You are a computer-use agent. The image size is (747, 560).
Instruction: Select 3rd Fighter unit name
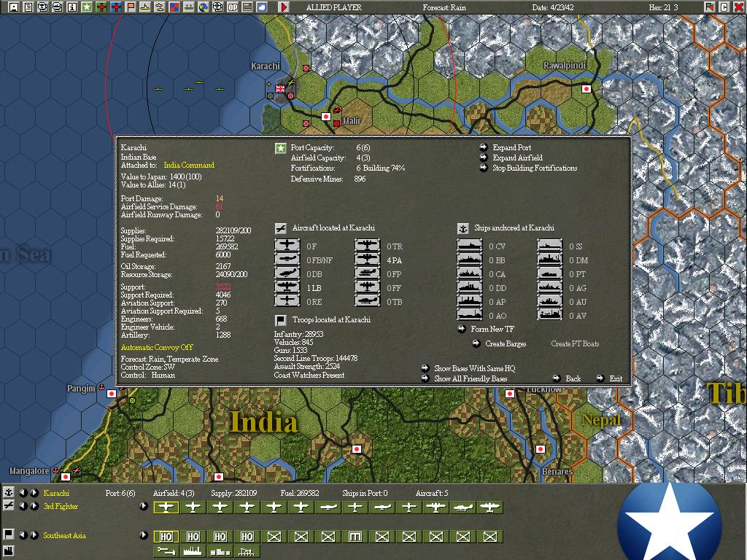click(x=61, y=506)
